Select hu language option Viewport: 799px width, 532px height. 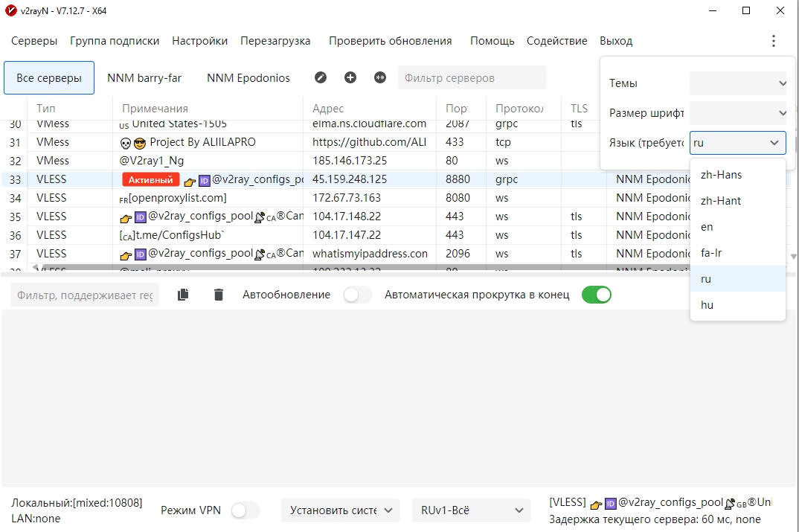[738, 305]
